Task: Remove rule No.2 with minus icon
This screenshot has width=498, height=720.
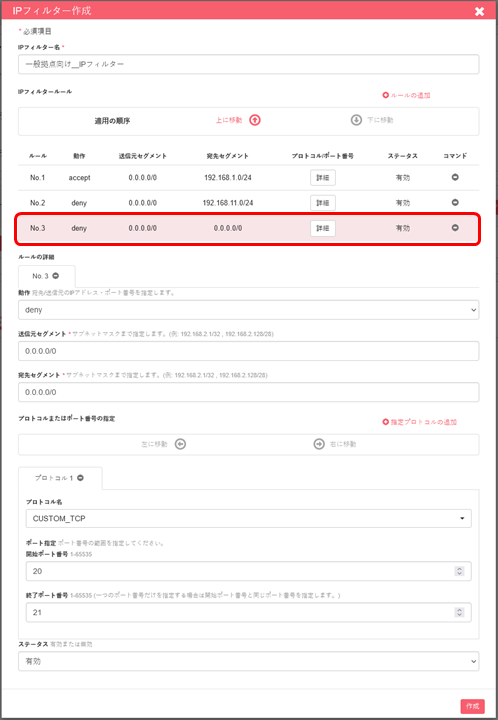Action: [x=455, y=202]
